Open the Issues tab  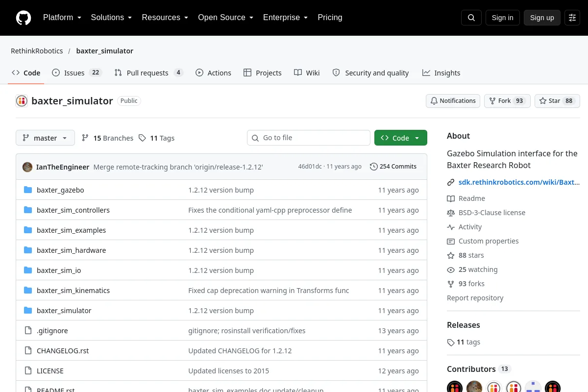tap(76, 73)
